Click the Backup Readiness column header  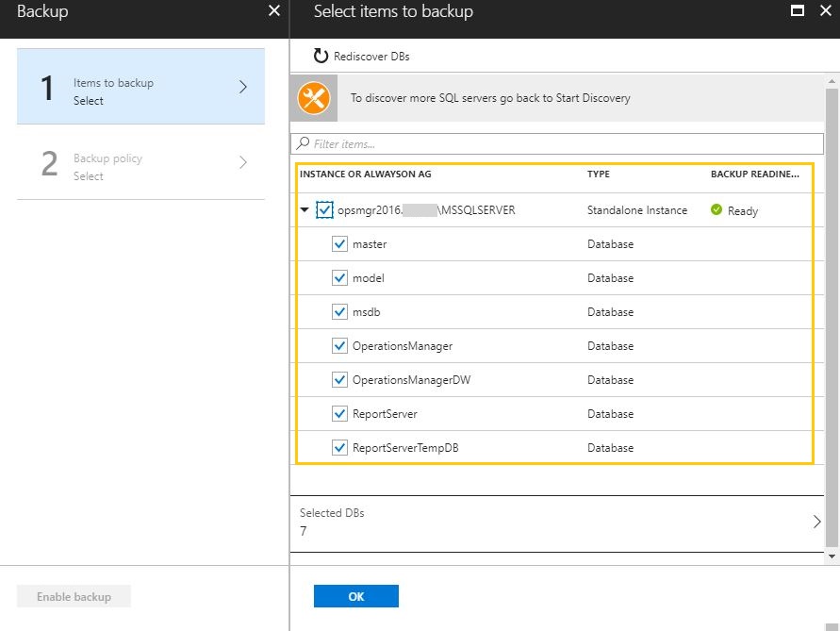[755, 174]
